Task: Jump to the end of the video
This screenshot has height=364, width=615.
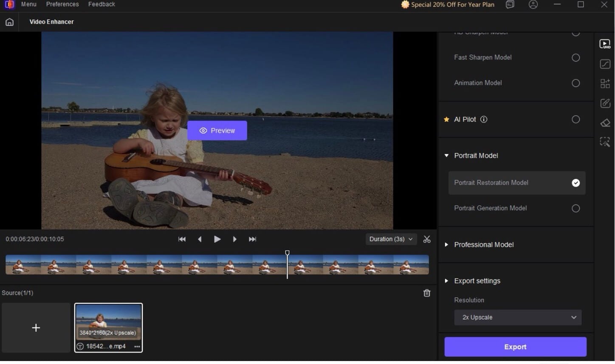Action: click(x=252, y=239)
